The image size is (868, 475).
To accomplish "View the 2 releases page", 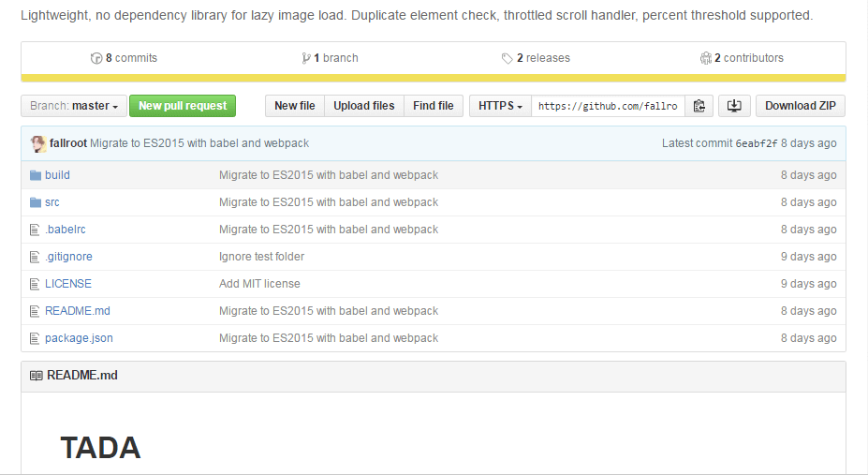I will (x=536, y=58).
